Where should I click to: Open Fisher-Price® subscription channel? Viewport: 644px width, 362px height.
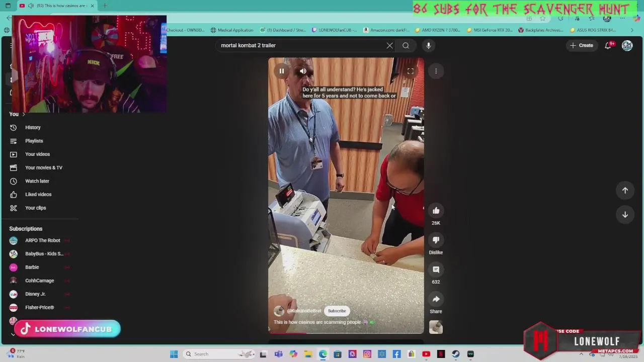40,307
